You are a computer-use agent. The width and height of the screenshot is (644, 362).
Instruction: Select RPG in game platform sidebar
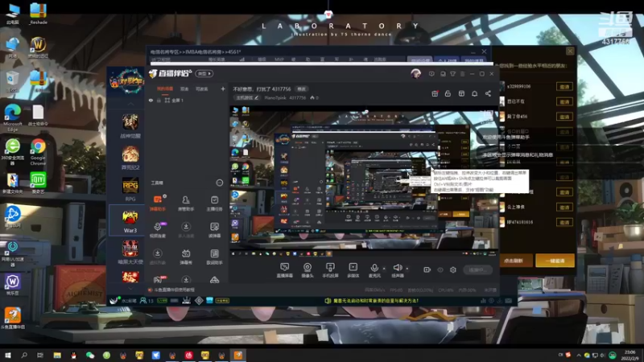130,189
